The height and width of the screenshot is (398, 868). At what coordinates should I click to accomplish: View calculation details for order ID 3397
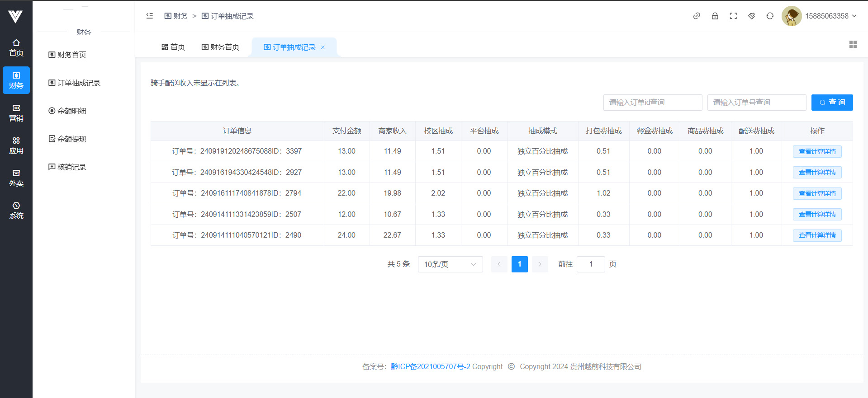(817, 151)
